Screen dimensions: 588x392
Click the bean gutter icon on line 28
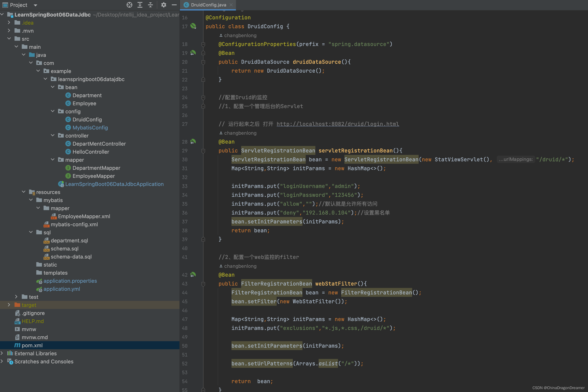click(193, 142)
